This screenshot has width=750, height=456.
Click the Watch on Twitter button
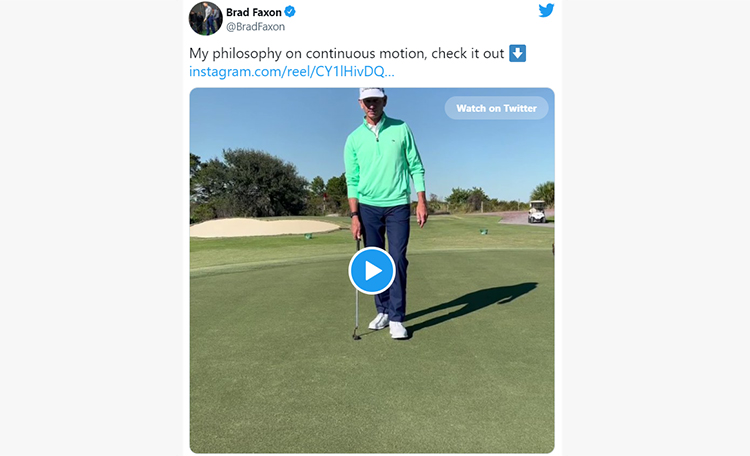(x=496, y=108)
